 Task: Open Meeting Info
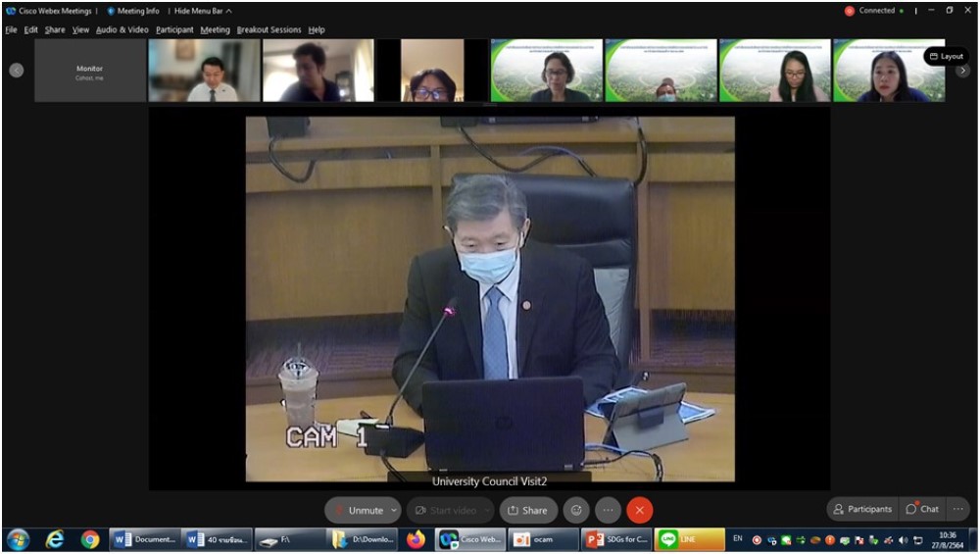coord(133,11)
